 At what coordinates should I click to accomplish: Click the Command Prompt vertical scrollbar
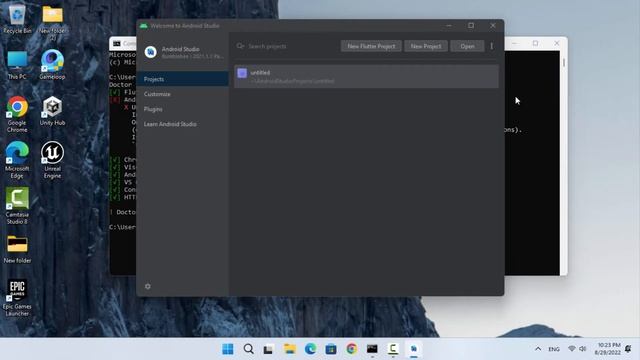click(564, 162)
